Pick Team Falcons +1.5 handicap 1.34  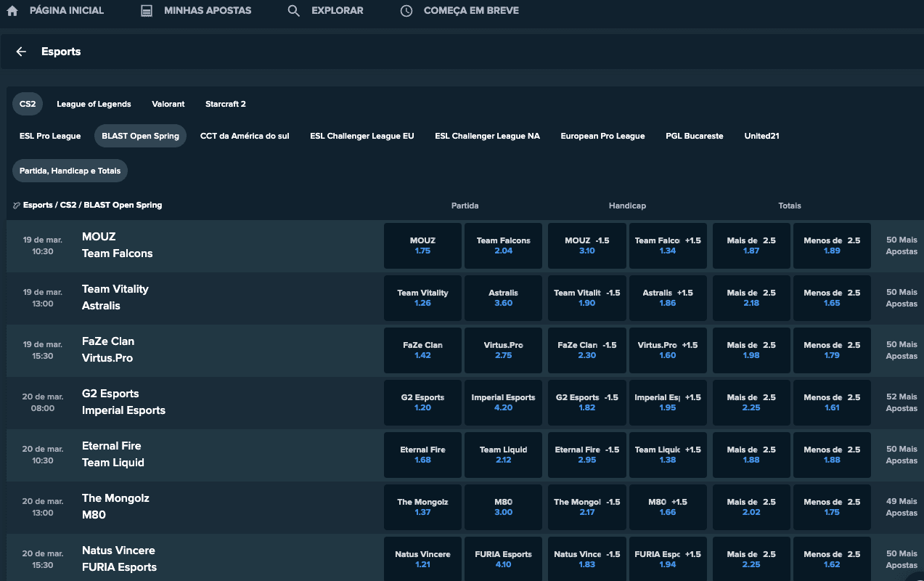668,245
